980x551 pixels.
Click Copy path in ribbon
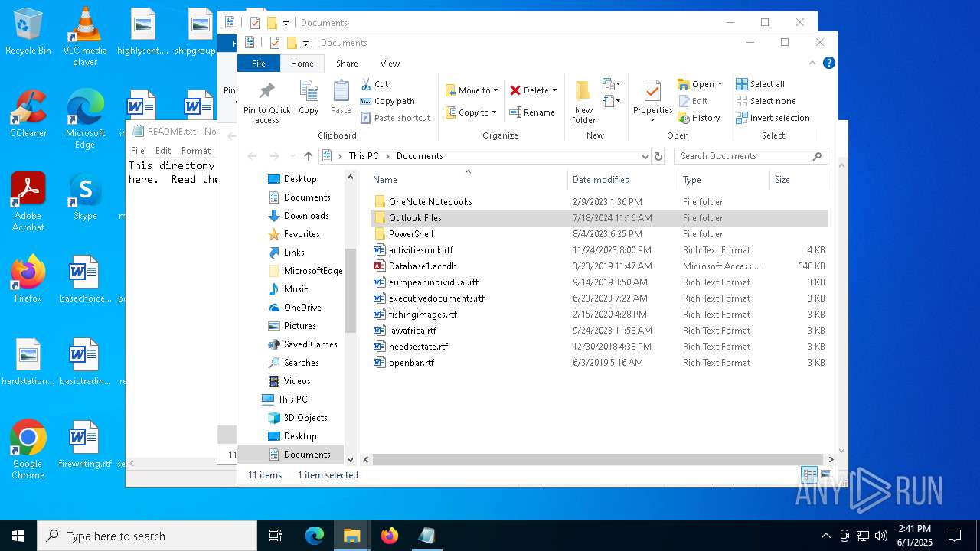click(x=387, y=101)
